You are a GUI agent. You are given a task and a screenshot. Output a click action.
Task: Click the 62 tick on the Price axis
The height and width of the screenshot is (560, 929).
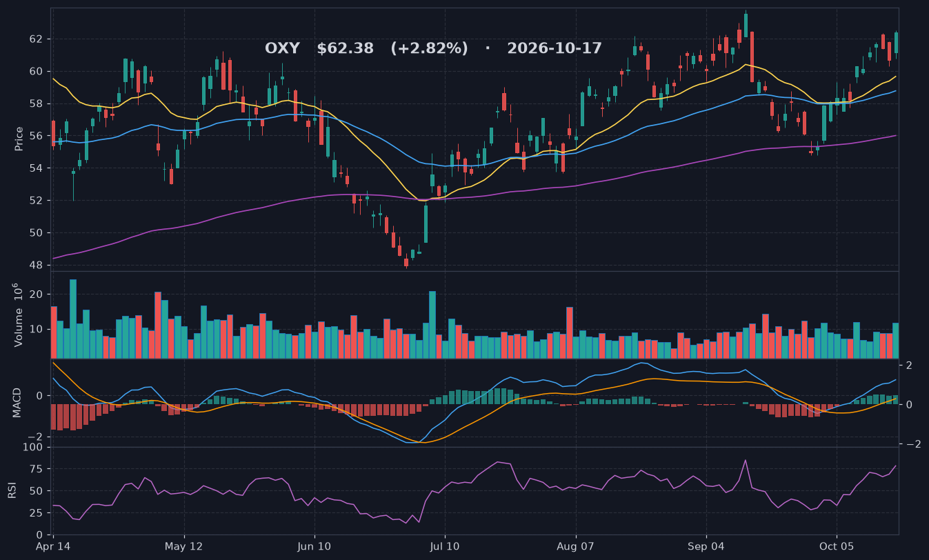coord(37,39)
